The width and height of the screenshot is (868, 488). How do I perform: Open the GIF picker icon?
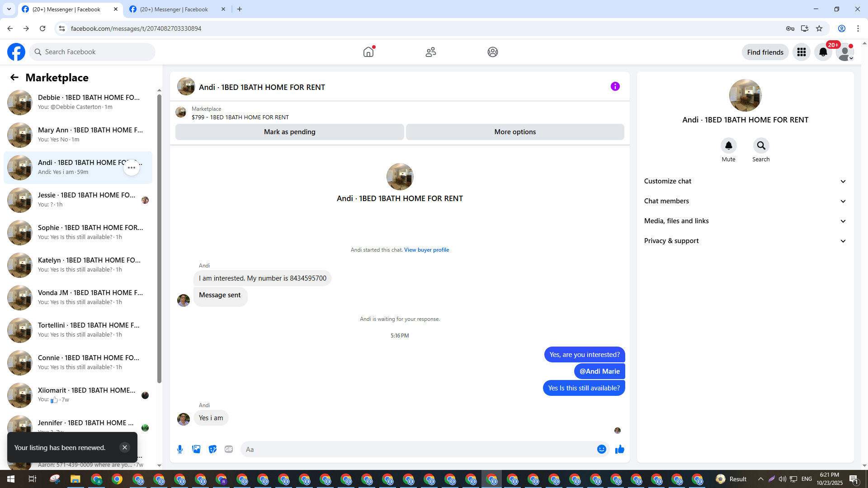(229, 449)
